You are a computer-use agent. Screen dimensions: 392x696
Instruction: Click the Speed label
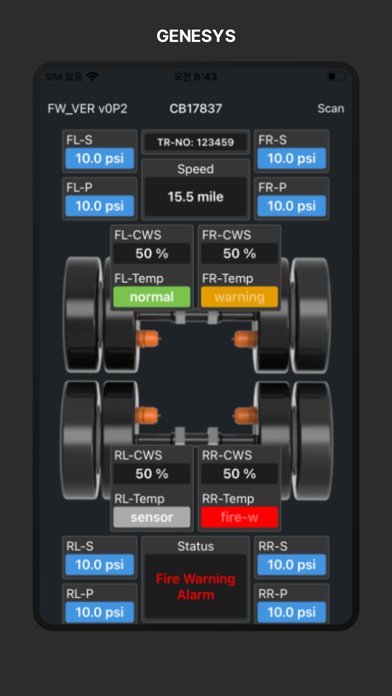click(x=196, y=169)
